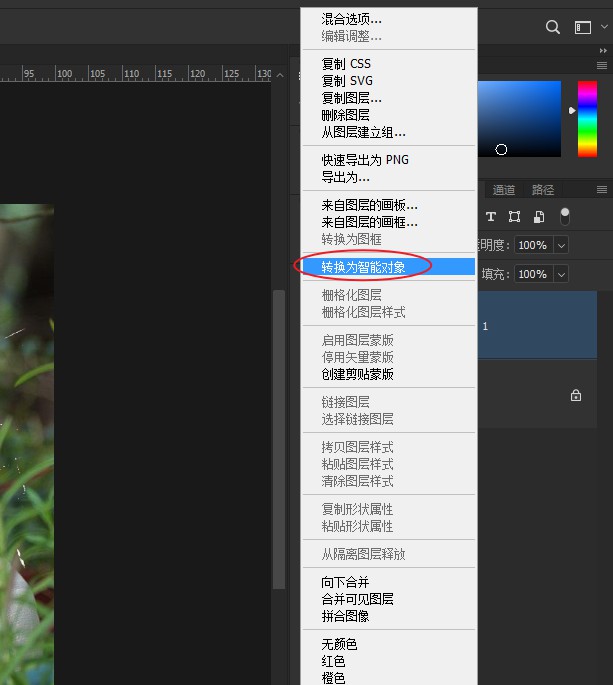Switch to the 通道 tab
The width and height of the screenshot is (613, 685).
click(504, 190)
